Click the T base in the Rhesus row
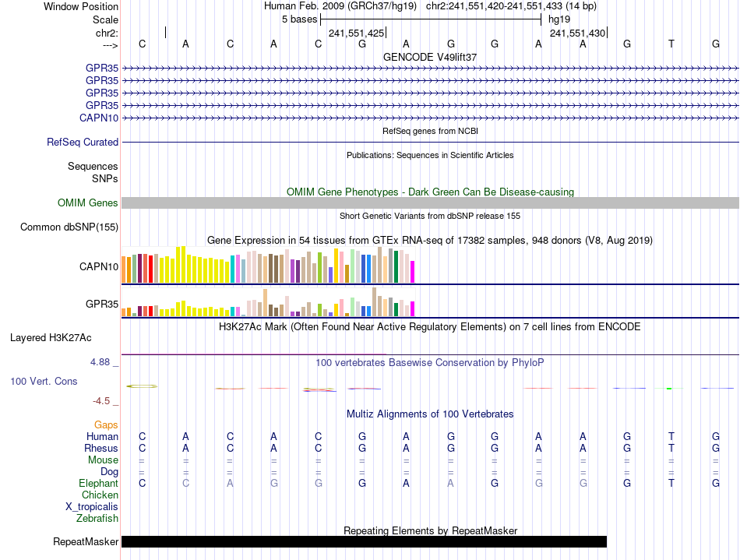The height and width of the screenshot is (560, 740). (x=671, y=448)
